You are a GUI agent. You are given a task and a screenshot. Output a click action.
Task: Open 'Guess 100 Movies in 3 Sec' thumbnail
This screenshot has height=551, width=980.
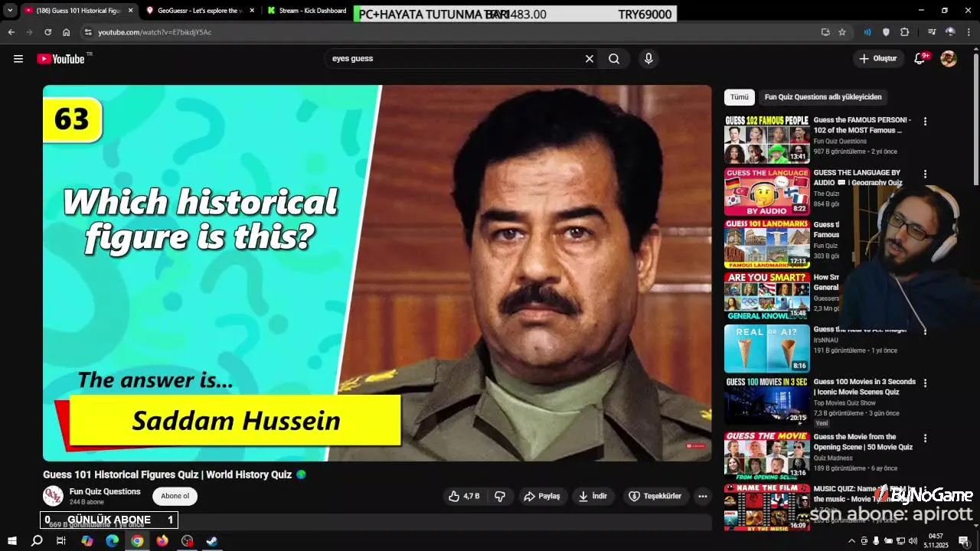tap(766, 400)
